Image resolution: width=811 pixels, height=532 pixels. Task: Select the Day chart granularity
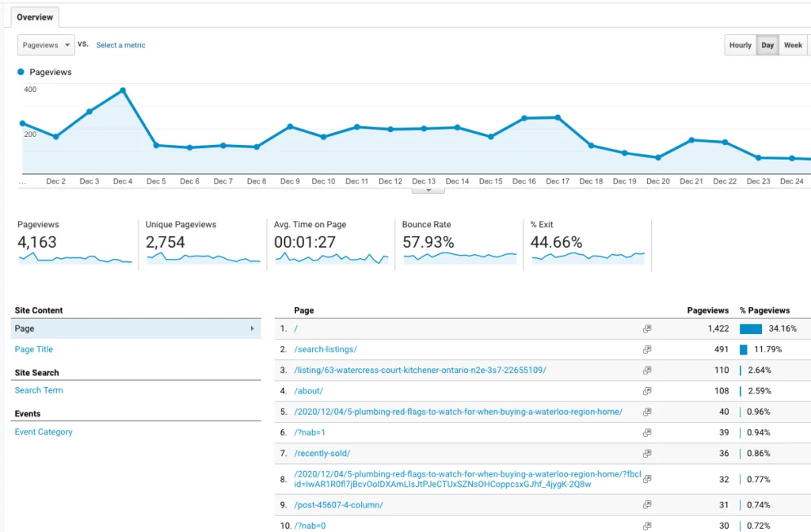click(x=767, y=45)
